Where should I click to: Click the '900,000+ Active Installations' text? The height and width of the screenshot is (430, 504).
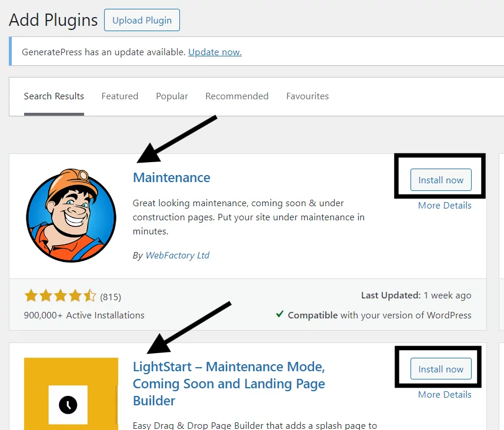click(84, 315)
